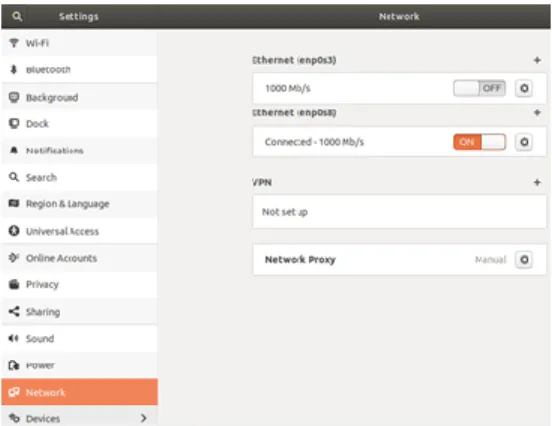The width and height of the screenshot is (552, 426).
Task: Click the search magnifier icon in the header
Action: coord(17,16)
